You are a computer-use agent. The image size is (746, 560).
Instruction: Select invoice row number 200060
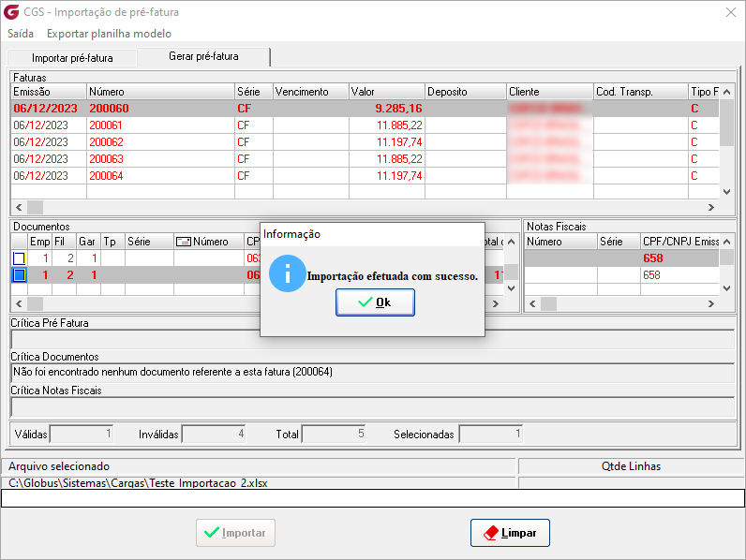coord(365,109)
